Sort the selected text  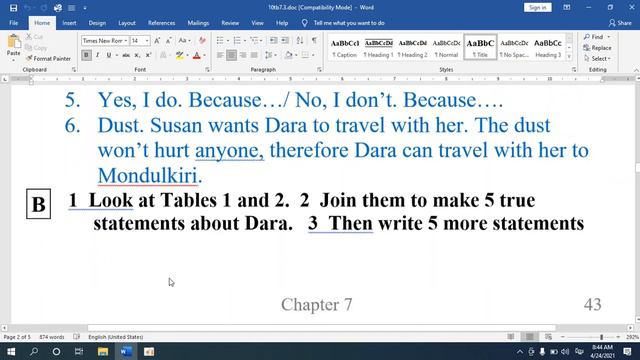[300, 40]
